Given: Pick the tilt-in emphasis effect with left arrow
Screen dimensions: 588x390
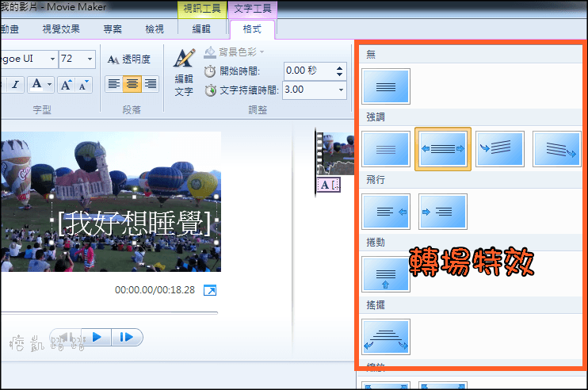Looking at the screenshot, I should [x=500, y=149].
